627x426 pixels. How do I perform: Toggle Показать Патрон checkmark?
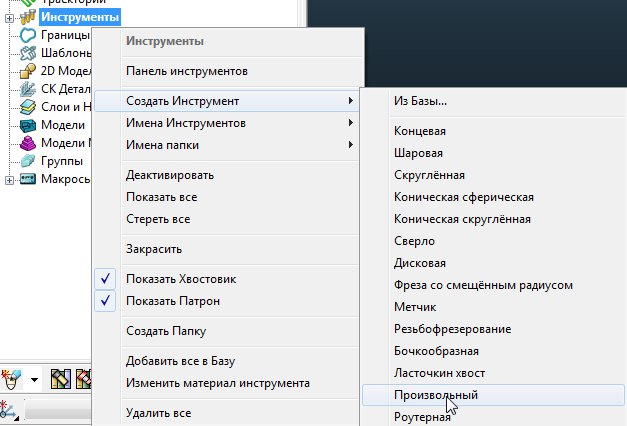[x=105, y=301]
